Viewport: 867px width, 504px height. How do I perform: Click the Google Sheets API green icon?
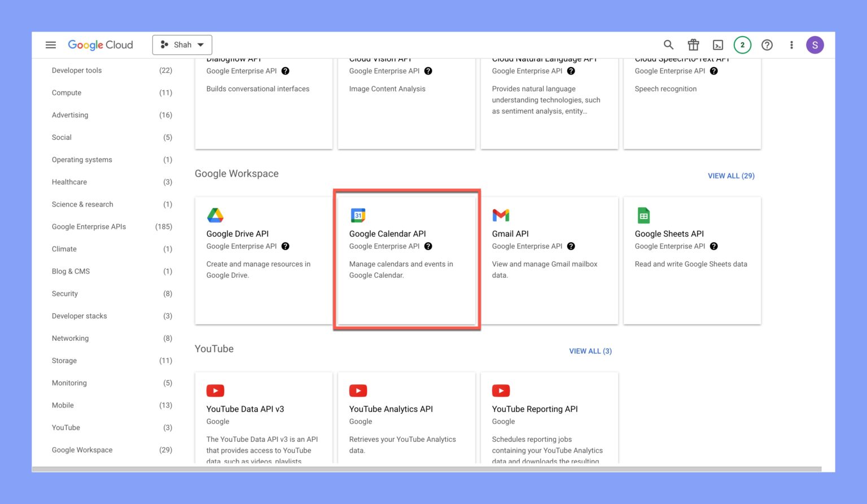[644, 215]
